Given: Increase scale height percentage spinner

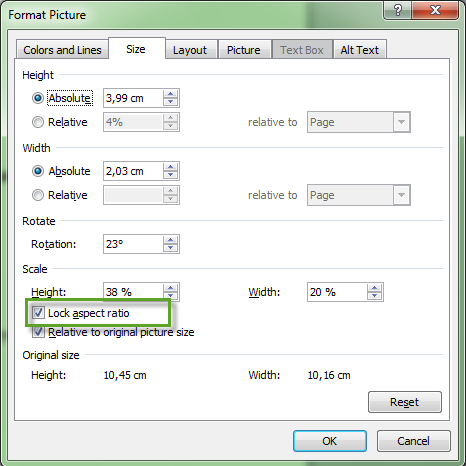Looking at the screenshot, I should [171, 288].
